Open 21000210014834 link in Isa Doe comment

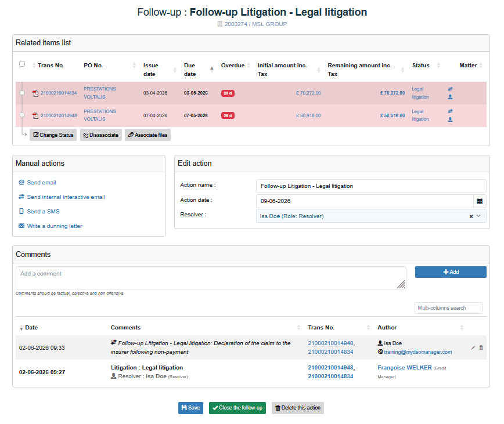click(330, 352)
